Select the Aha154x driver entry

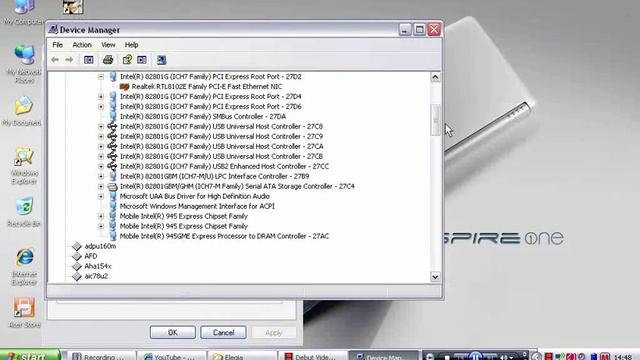tap(98, 266)
